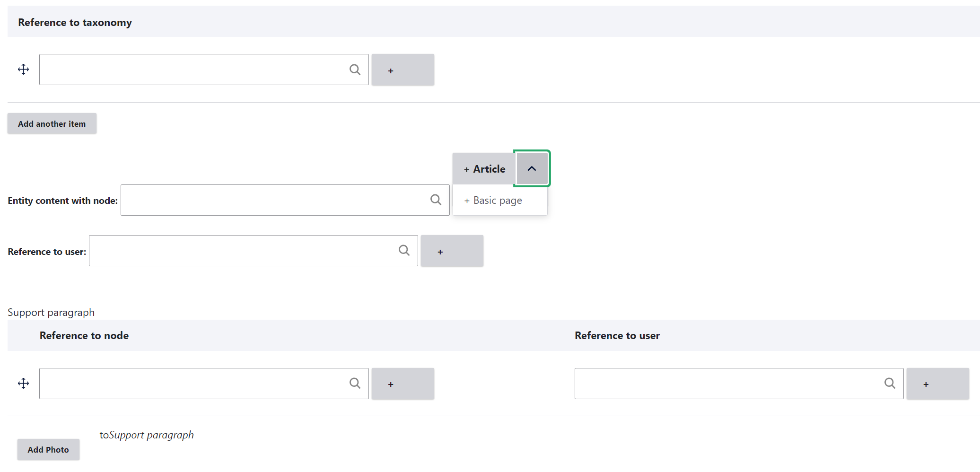Click the search icon in the Reference to user field
Image resolution: width=980 pixels, height=472 pixels.
click(x=404, y=250)
